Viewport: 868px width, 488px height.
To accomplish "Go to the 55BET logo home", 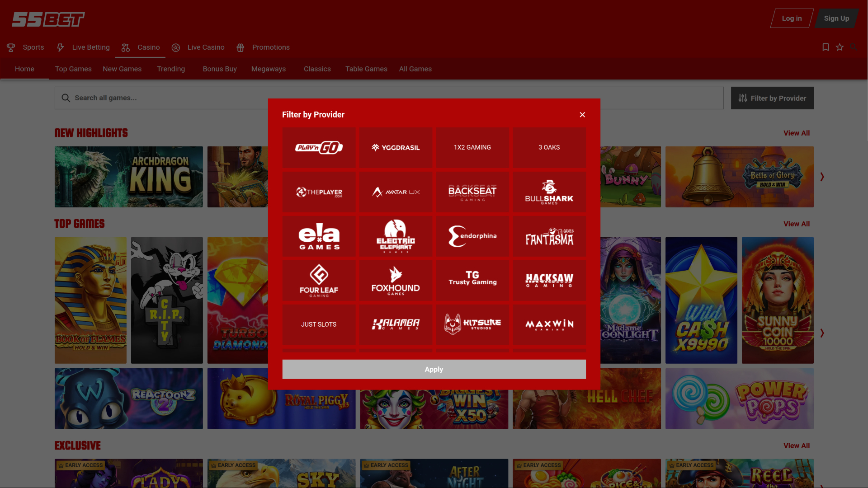I will pyautogui.click(x=48, y=19).
